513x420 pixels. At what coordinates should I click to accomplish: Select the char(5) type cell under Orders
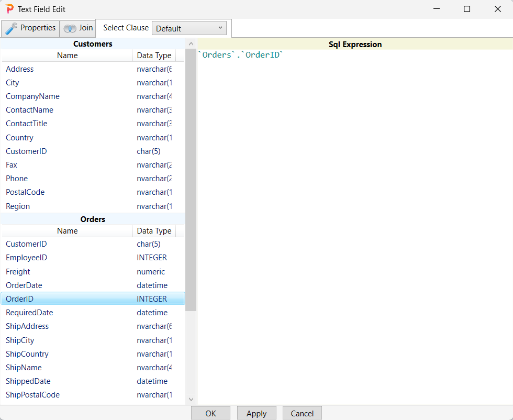pos(149,244)
